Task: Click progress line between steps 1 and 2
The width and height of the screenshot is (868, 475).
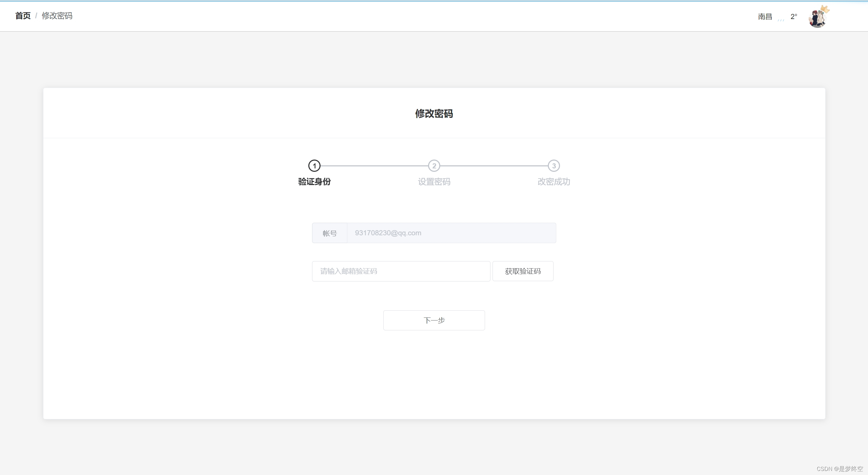Action: pyautogui.click(x=374, y=166)
